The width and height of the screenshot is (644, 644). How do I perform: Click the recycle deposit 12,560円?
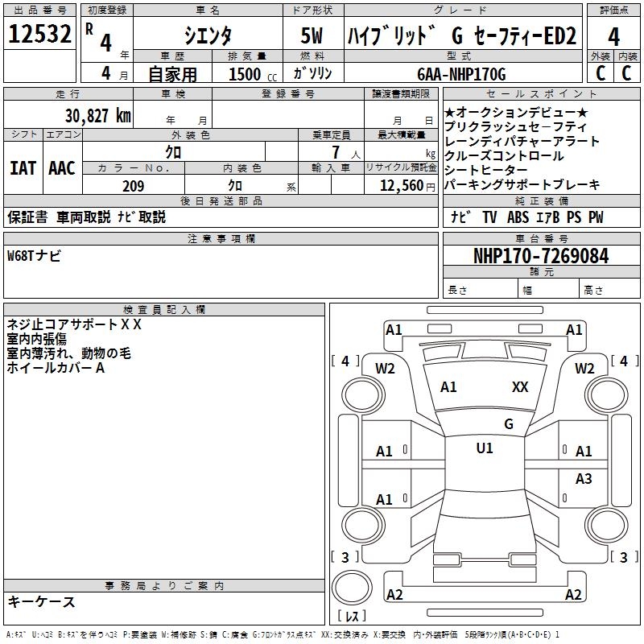tap(407, 186)
